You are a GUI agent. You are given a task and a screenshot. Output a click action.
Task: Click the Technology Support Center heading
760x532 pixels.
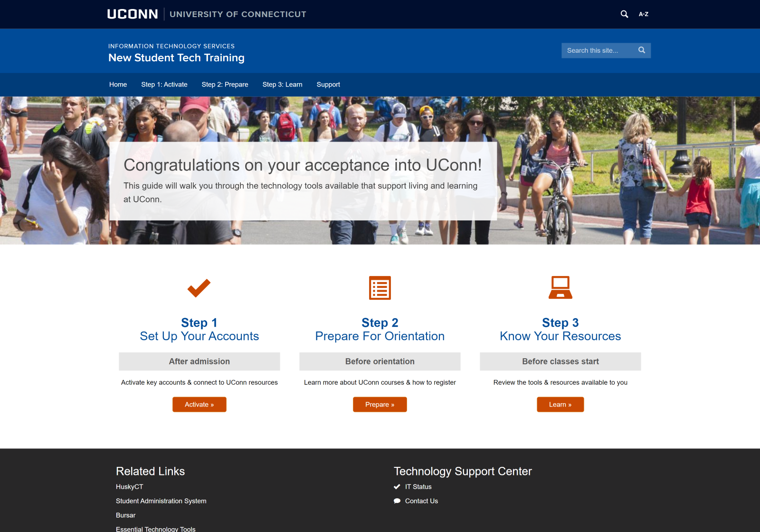pos(463,471)
